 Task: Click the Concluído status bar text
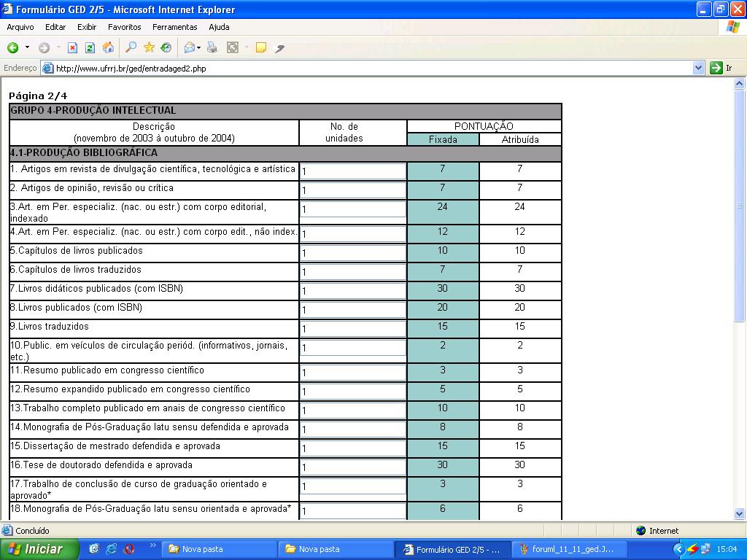(x=32, y=531)
